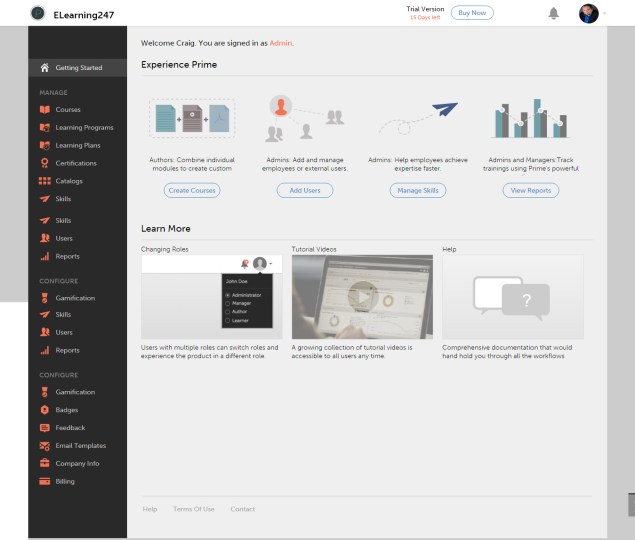
Task: Expand the user profile avatar dropdown
Action: (x=590, y=13)
